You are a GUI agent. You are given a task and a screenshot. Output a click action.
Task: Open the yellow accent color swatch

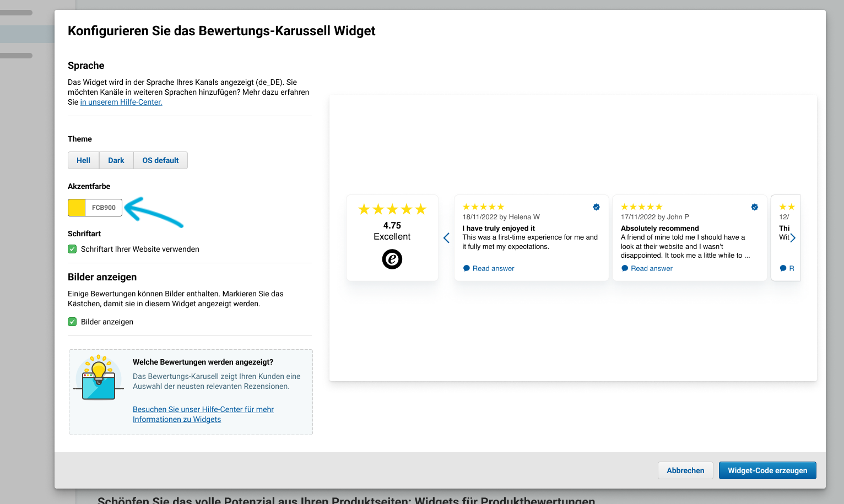pos(77,208)
